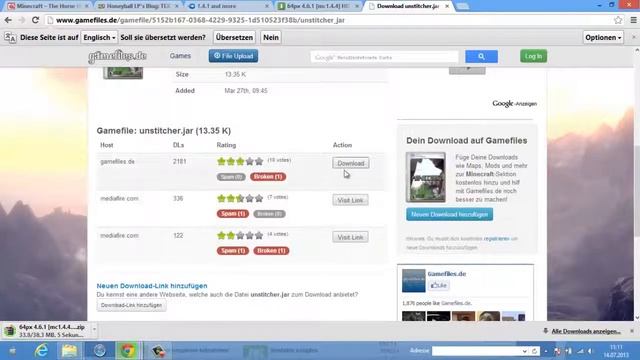The width and height of the screenshot is (640, 360).
Task: Click the registrieren link in sidebar
Action: pyautogui.click(x=496, y=238)
